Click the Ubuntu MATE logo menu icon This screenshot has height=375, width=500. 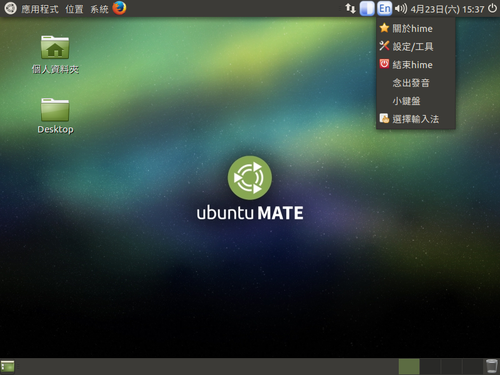pyautogui.click(x=10, y=8)
